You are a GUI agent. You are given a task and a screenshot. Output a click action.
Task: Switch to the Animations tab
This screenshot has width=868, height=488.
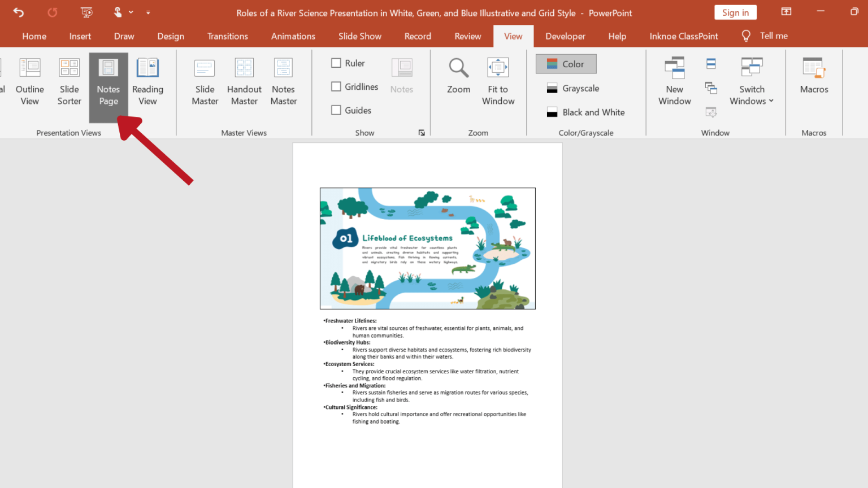click(293, 36)
